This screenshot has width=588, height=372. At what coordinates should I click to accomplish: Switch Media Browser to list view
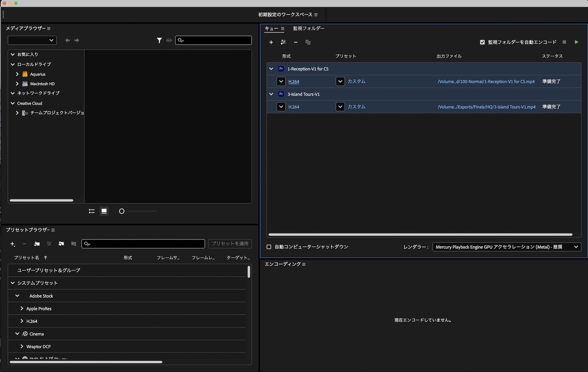92,211
